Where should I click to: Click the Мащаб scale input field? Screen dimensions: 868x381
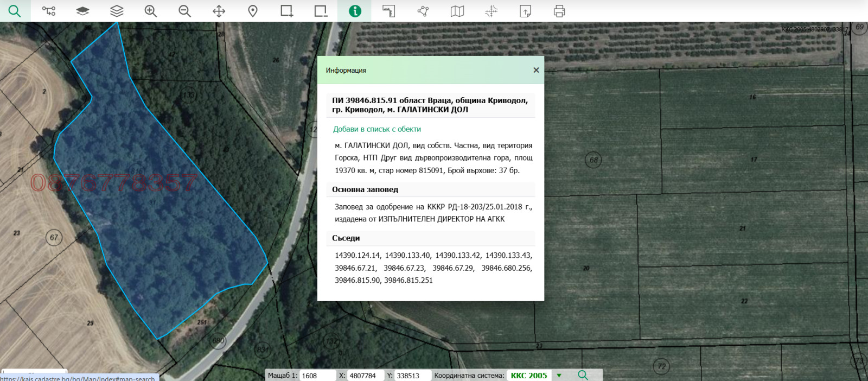(x=317, y=376)
